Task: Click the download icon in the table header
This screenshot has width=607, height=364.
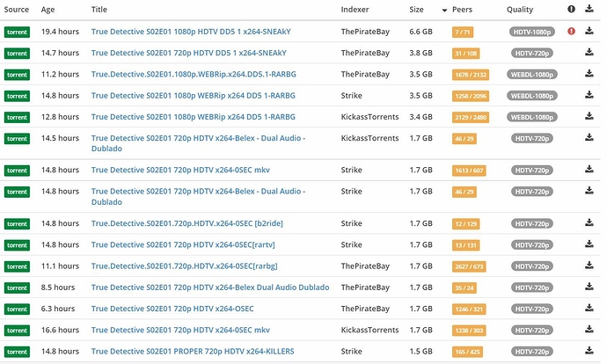Action: [589, 10]
